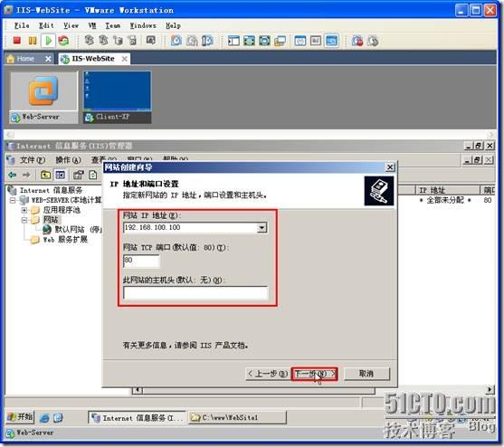This screenshot has width=504, height=447.
Task: Click the Quick Switch toolbar icon
Action: 264,41
